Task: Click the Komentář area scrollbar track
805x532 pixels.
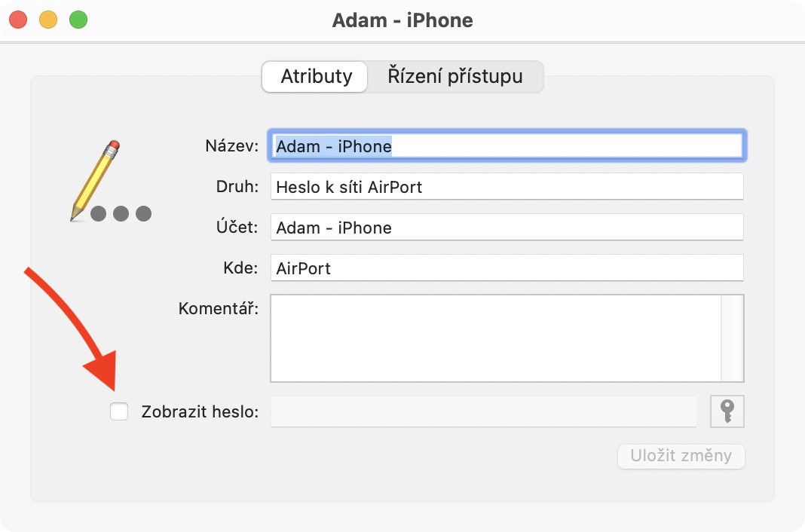Action: click(x=732, y=338)
